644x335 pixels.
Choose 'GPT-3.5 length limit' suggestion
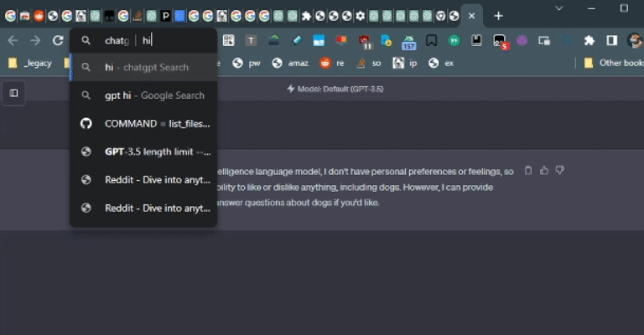tap(143, 152)
